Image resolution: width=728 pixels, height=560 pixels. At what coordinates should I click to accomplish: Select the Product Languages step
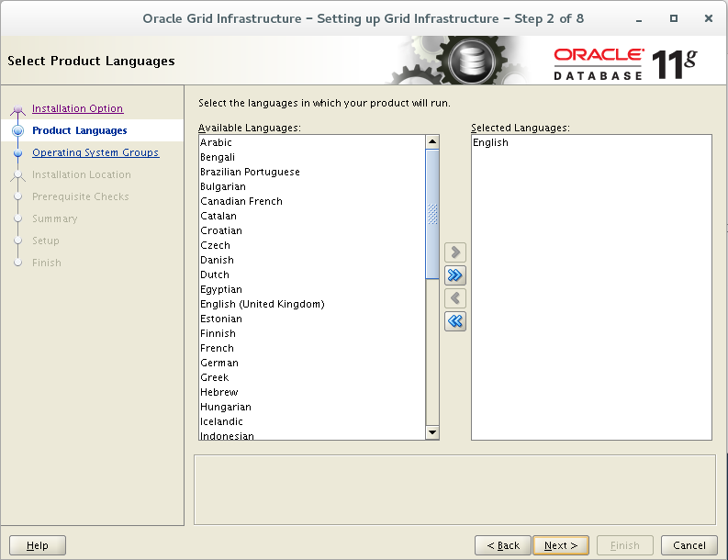tap(79, 131)
